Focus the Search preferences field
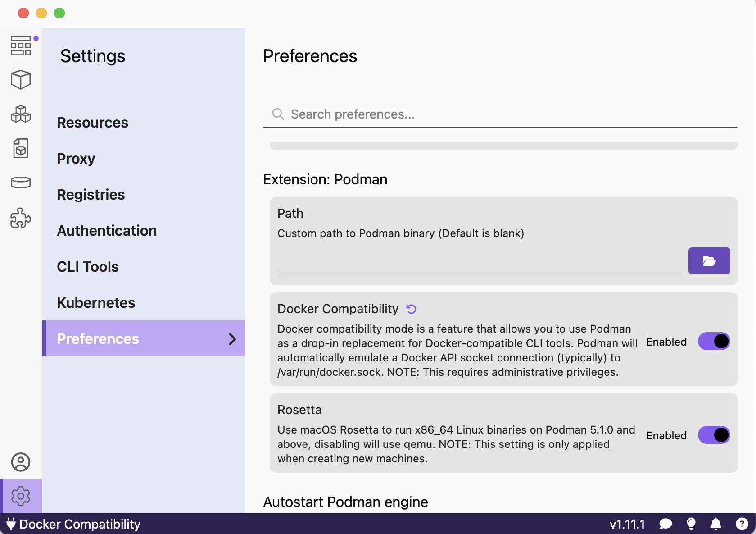This screenshot has height=534, width=756. tap(500, 114)
